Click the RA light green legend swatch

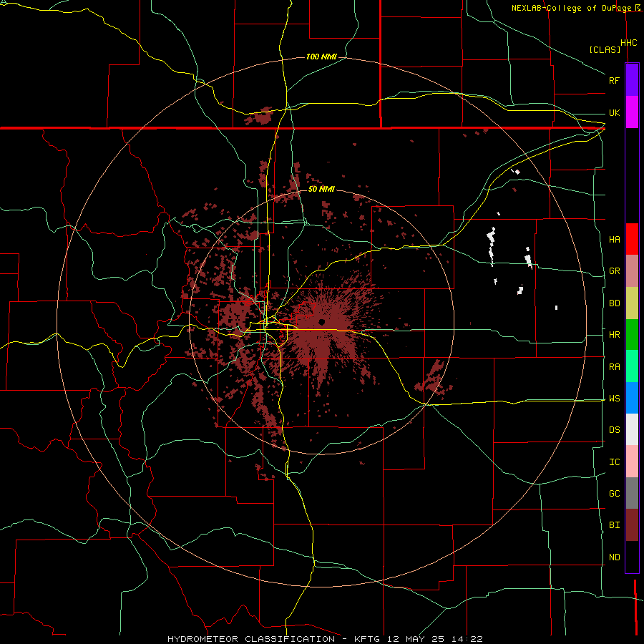click(632, 366)
